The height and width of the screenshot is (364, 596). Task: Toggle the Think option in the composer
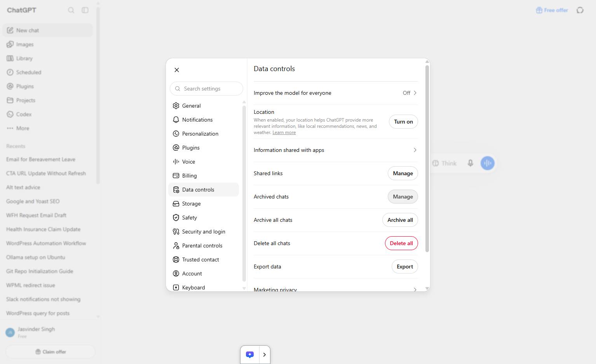coord(444,163)
